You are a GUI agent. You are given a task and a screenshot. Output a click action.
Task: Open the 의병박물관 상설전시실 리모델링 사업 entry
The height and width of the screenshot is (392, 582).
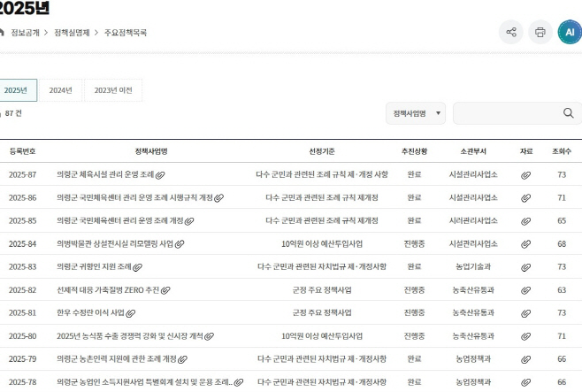pos(114,244)
